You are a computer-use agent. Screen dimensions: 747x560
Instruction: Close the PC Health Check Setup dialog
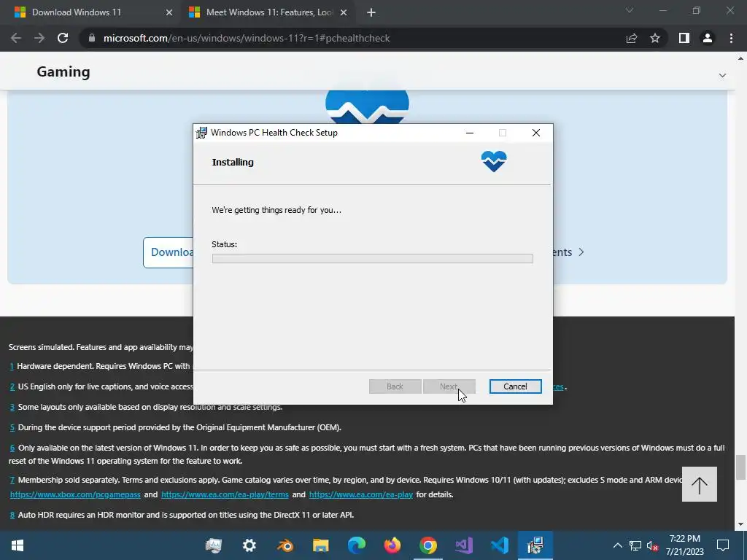click(x=536, y=133)
